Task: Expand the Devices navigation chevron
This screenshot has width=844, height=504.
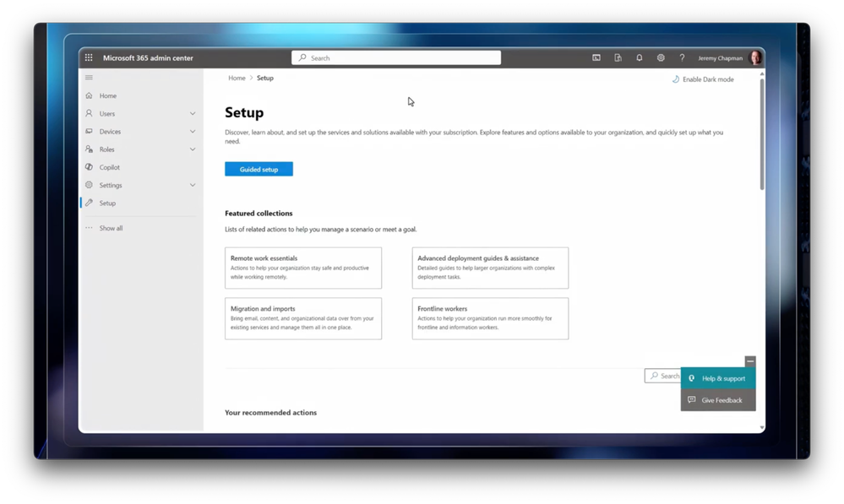Action: pos(193,131)
